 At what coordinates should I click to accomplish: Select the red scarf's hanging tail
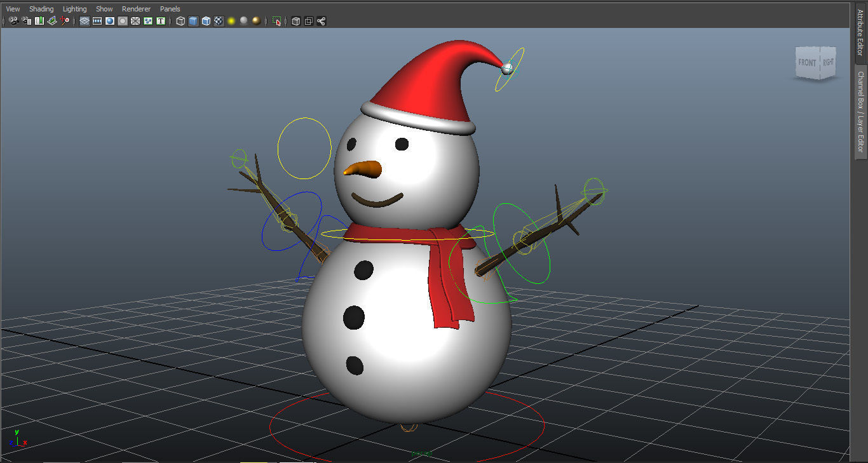pyautogui.click(x=451, y=279)
